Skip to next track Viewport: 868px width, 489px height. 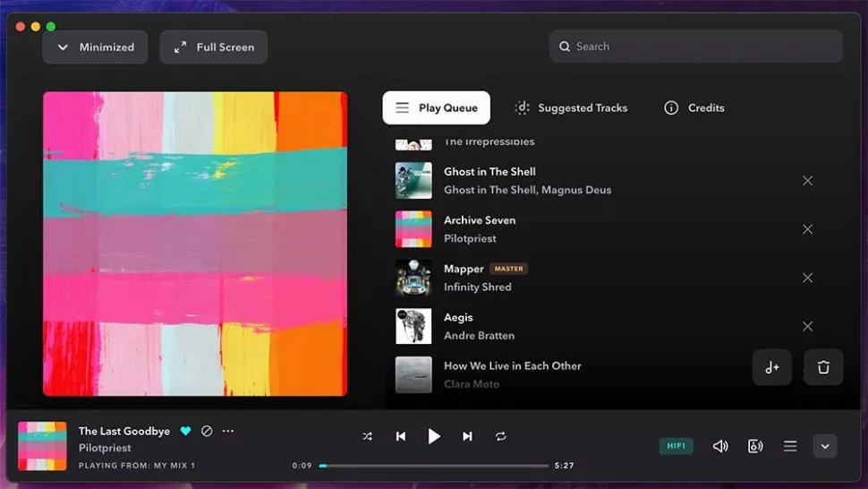pos(468,436)
